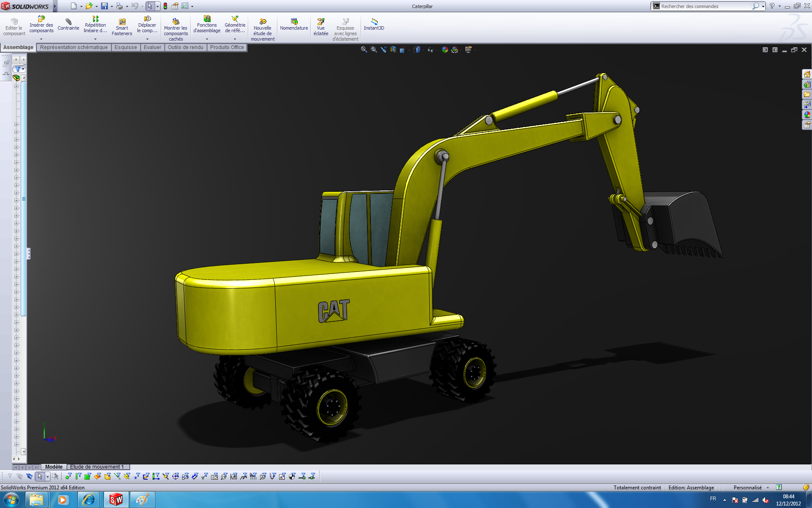Switch to the Evaluer tab
The image size is (812, 508).
(152, 47)
